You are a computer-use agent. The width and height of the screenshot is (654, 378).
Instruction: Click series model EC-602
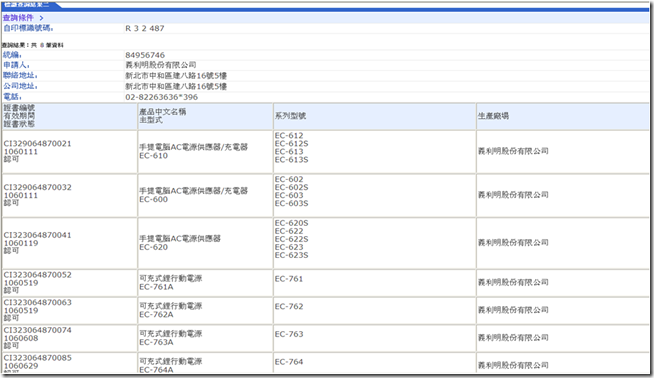(x=289, y=179)
